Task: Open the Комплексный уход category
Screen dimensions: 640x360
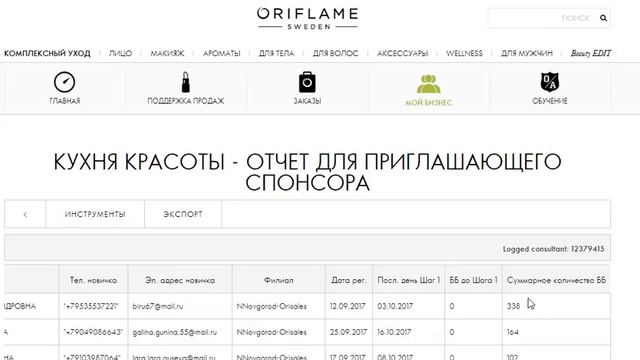Action: click(47, 53)
